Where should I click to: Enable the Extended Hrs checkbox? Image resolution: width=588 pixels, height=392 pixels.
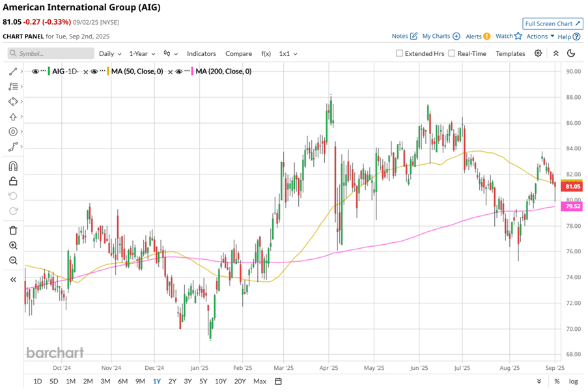(x=399, y=53)
